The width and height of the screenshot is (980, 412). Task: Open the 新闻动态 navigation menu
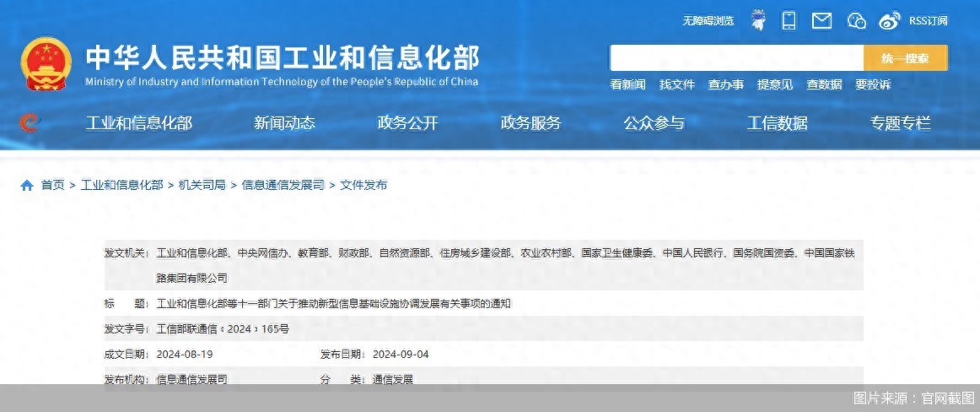284,123
